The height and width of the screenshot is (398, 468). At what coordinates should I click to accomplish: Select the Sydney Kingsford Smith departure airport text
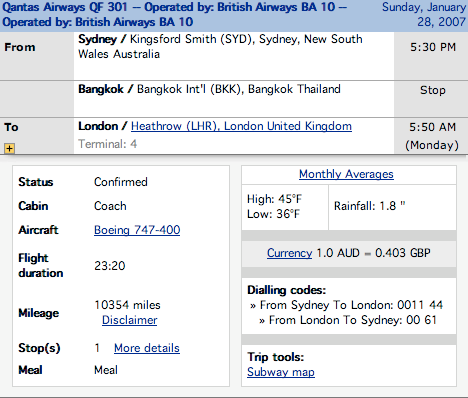pos(220,46)
